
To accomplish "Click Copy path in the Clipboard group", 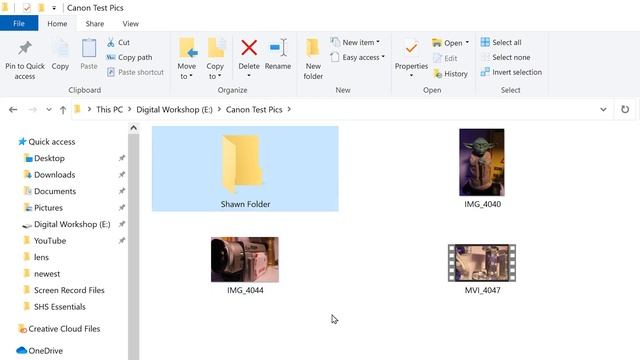I will pyautogui.click(x=129, y=57).
